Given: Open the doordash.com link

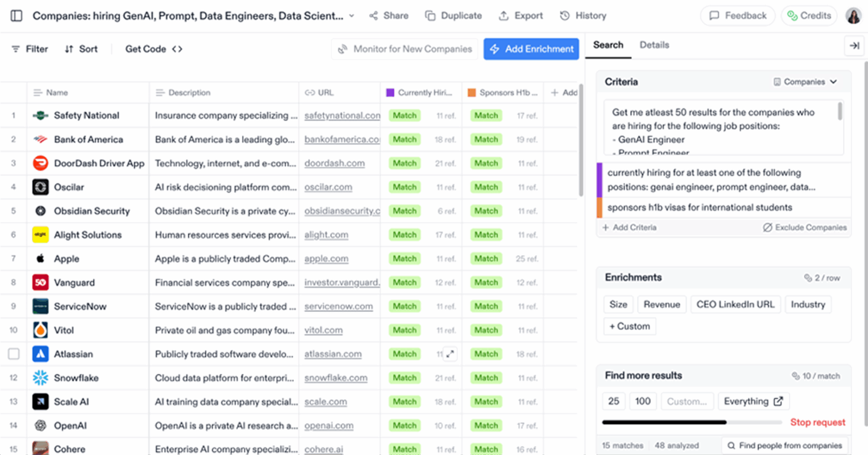Looking at the screenshot, I should pyautogui.click(x=335, y=164).
